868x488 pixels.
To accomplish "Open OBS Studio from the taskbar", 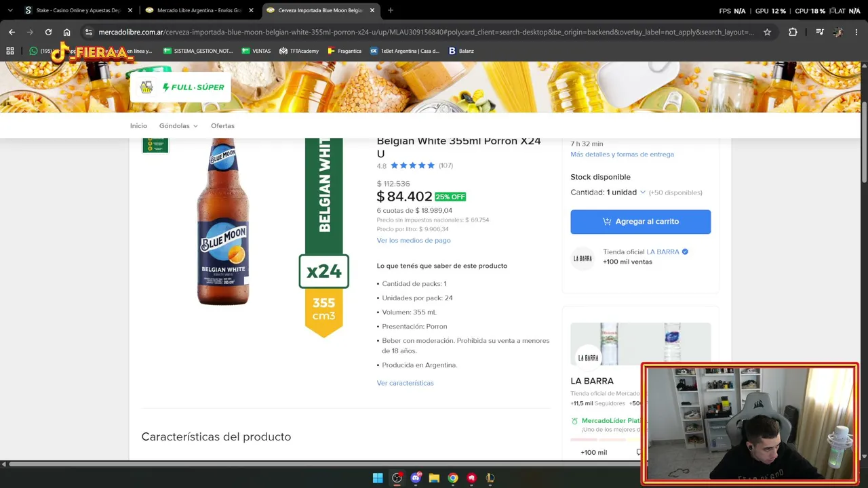I will coord(397,478).
